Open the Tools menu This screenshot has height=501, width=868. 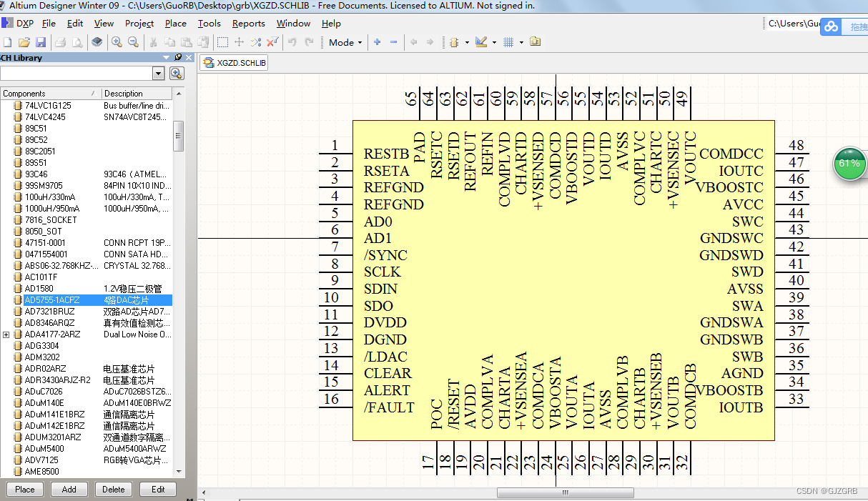[x=209, y=23]
